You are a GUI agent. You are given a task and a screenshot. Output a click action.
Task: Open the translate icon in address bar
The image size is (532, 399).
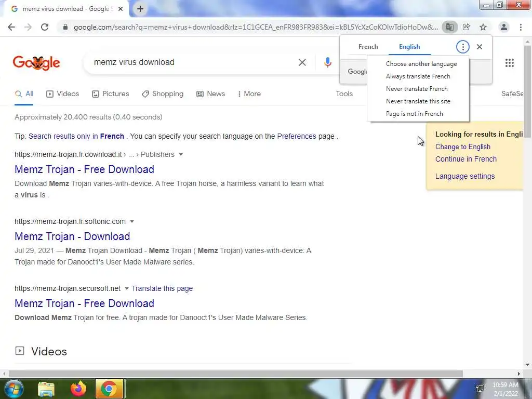(x=450, y=27)
